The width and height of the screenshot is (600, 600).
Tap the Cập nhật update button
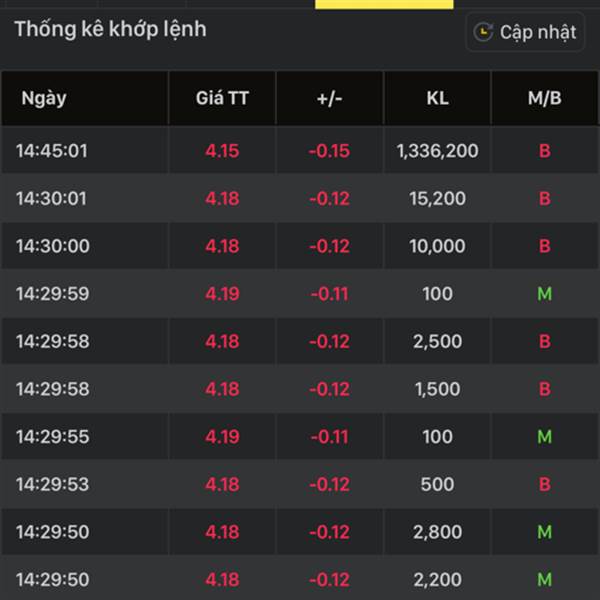pos(525,32)
